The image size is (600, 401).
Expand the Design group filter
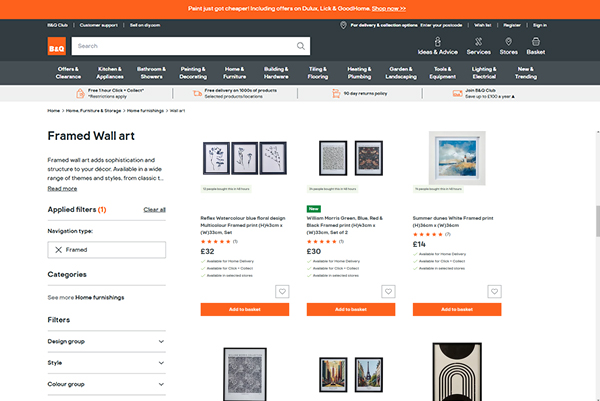click(x=160, y=341)
